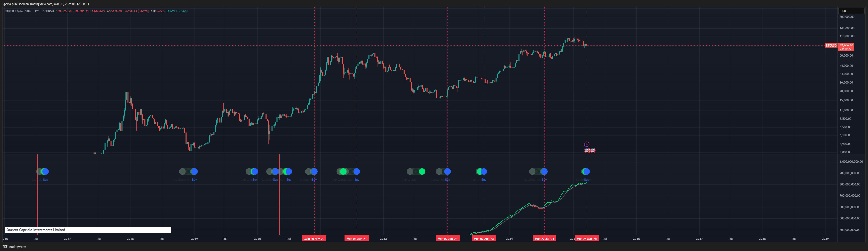Click the H 88,804.64 high value in the legend
This screenshot has width=868, height=251.
click(81, 11)
